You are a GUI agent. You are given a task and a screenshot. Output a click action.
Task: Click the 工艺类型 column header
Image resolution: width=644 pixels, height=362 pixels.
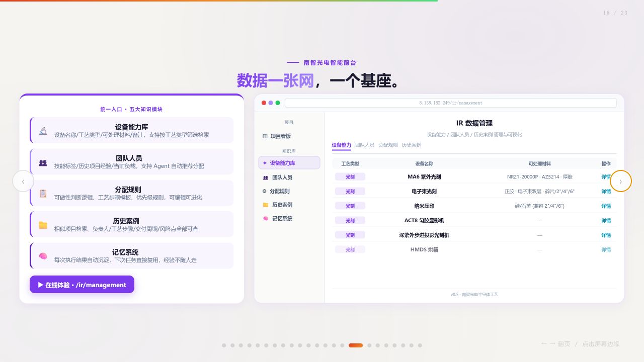click(350, 164)
